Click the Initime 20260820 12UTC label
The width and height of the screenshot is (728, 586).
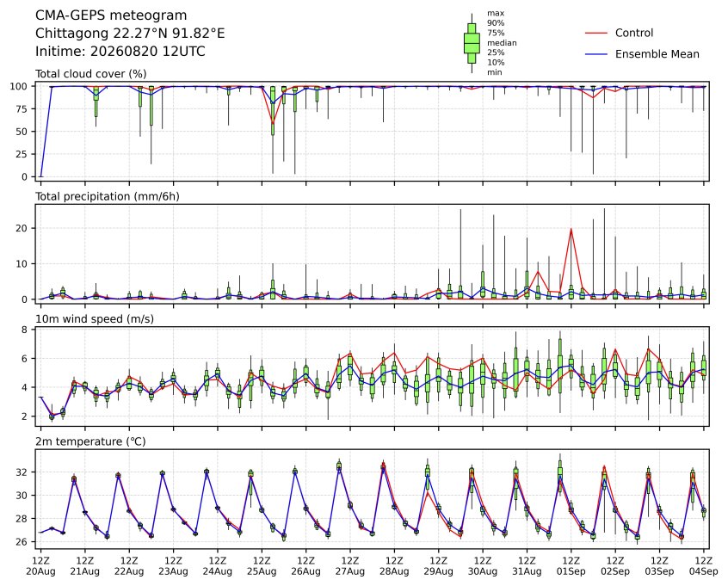[120, 51]
